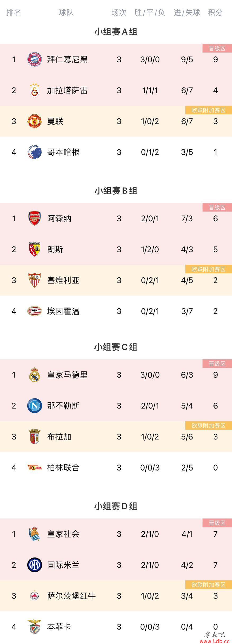
Task: Open team 塞维利亚 row
Action: (116, 280)
